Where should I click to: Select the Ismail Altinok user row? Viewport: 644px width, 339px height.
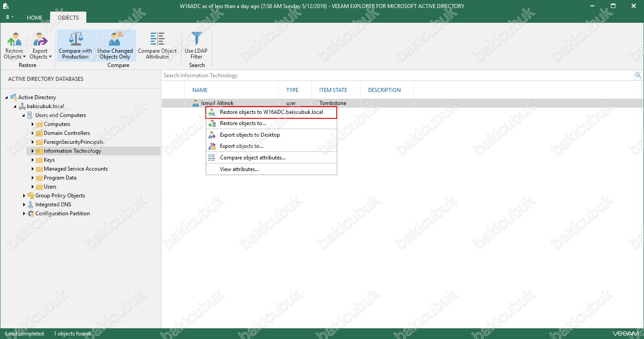tap(402, 103)
